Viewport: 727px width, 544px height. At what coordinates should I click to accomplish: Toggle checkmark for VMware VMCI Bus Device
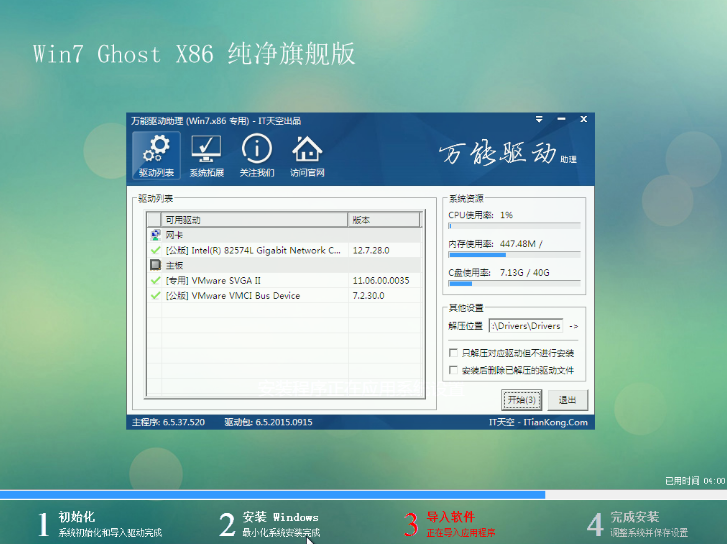(155, 295)
